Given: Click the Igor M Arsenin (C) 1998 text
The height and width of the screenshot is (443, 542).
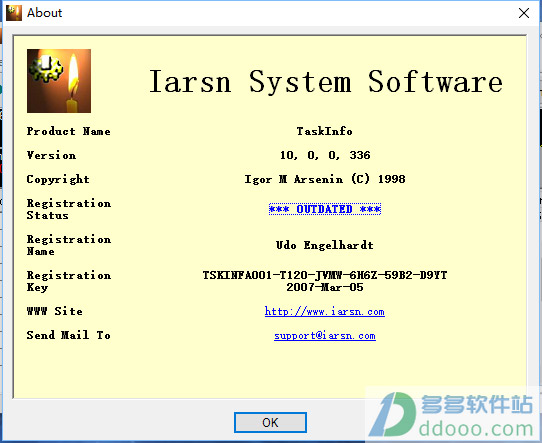Looking at the screenshot, I should coord(325,179).
